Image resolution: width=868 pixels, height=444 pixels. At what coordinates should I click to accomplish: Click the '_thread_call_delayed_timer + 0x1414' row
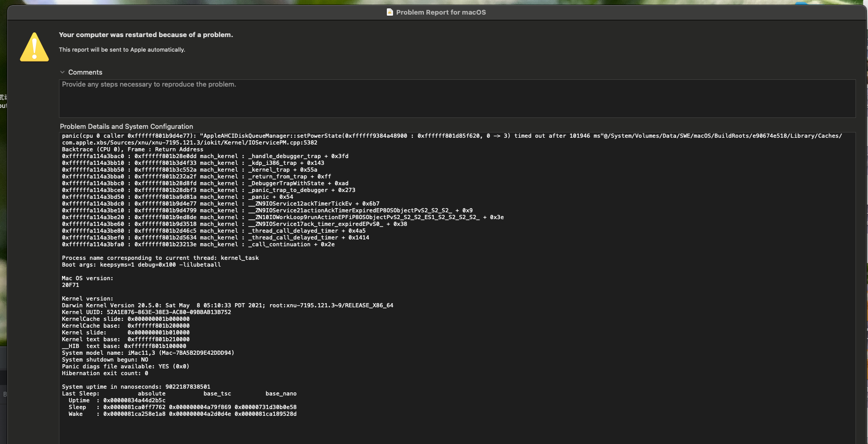216,237
